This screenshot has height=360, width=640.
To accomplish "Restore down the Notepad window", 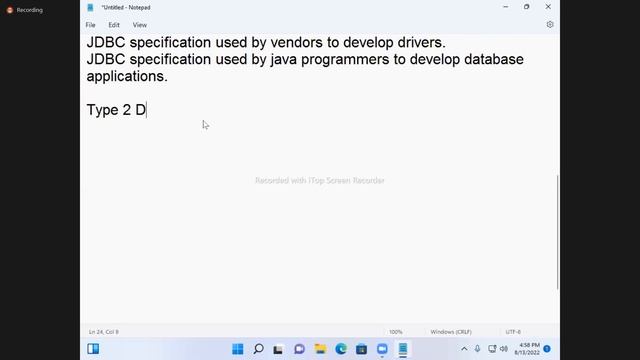I will 527,7.
